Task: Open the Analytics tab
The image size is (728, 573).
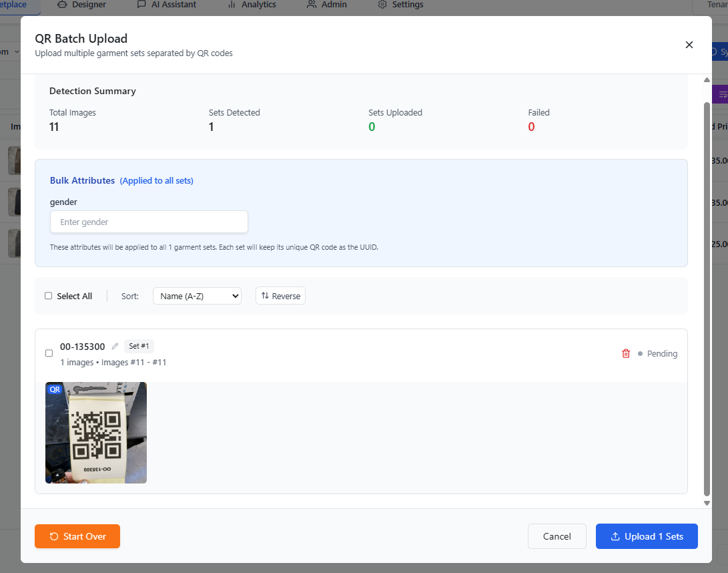Action: pyautogui.click(x=252, y=5)
